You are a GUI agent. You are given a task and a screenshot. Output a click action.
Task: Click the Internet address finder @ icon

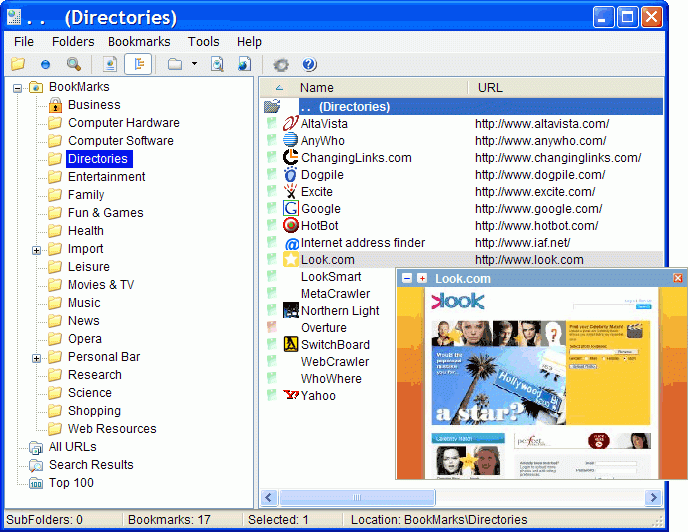click(x=291, y=243)
